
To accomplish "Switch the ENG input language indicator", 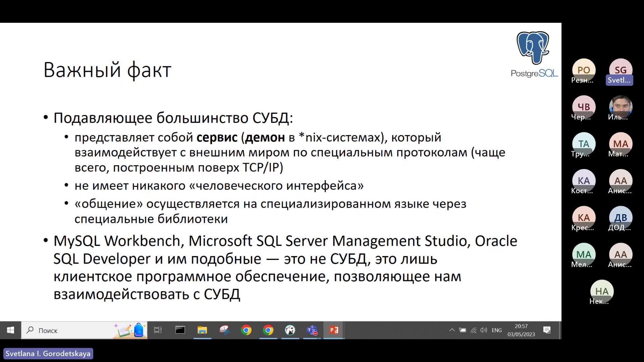I will (497, 330).
